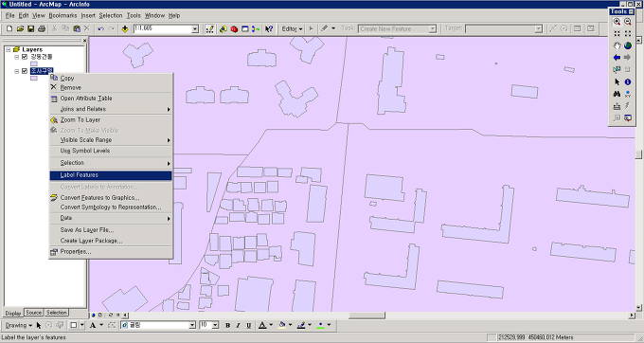Click the Fill Color bucket swatch
Screen dimensions: 644x343
tap(282, 325)
